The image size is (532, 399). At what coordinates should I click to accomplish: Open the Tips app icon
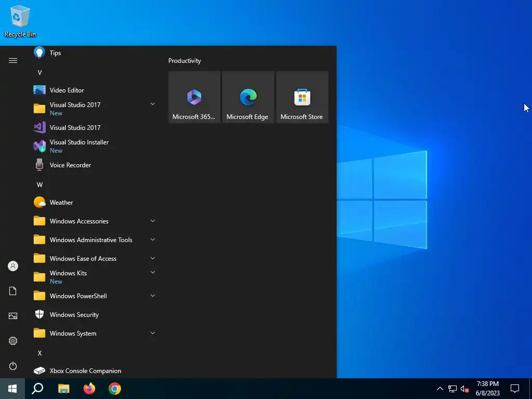(39, 52)
